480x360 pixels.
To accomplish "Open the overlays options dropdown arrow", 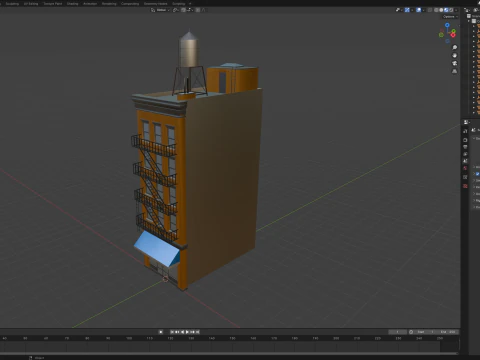I will 424,10.
